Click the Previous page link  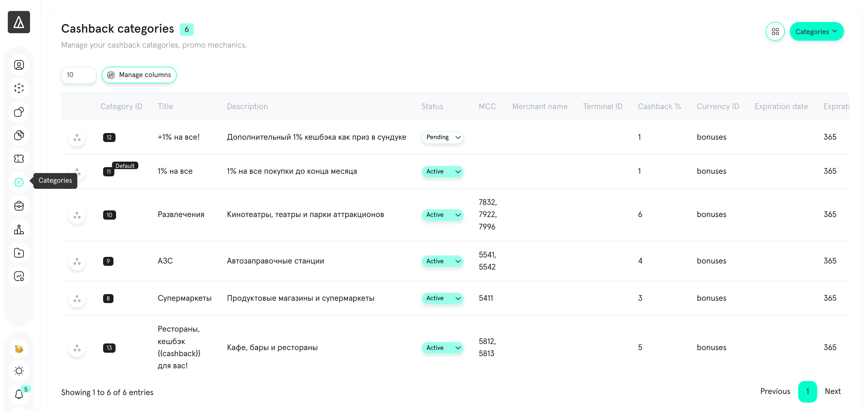pyautogui.click(x=775, y=391)
